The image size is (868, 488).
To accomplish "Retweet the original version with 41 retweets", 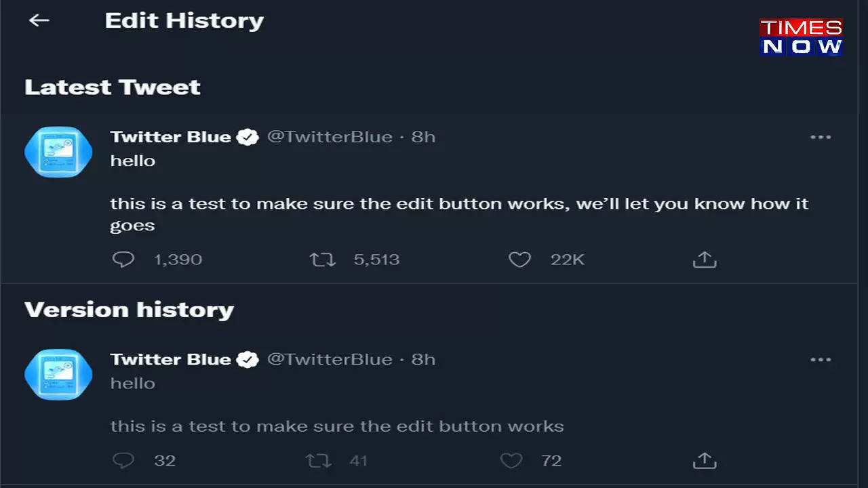I will (318, 460).
